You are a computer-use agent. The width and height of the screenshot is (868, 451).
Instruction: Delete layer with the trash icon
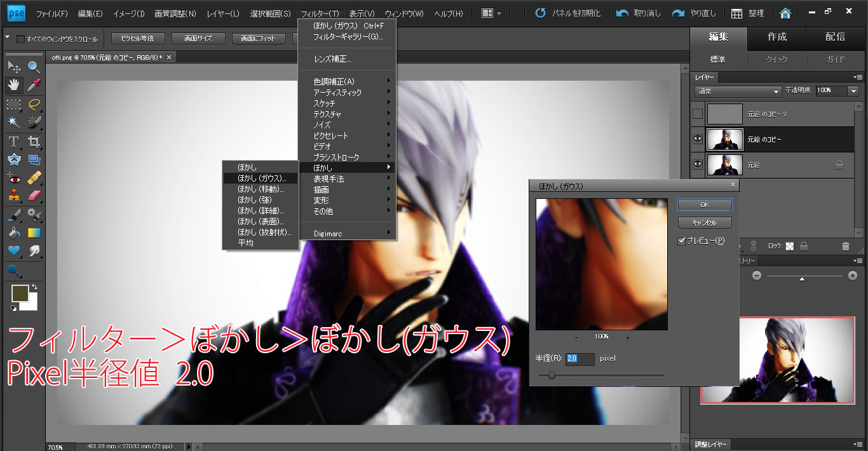coord(846,246)
